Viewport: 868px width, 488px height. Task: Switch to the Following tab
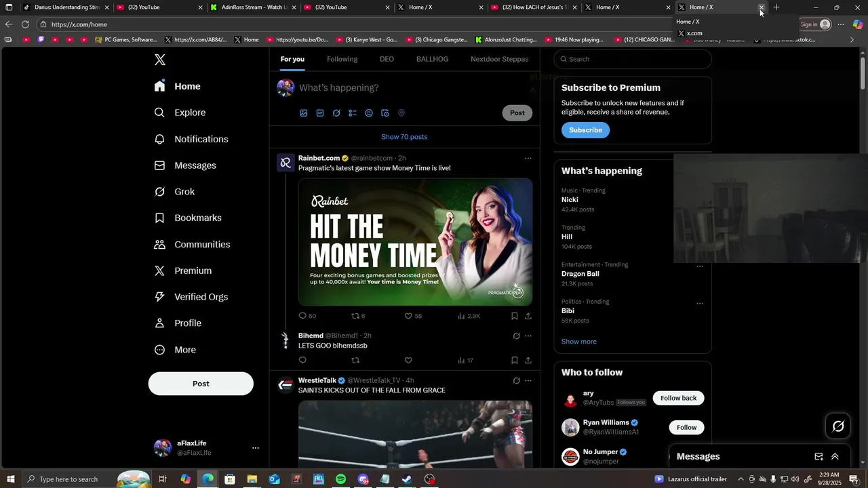click(x=342, y=59)
